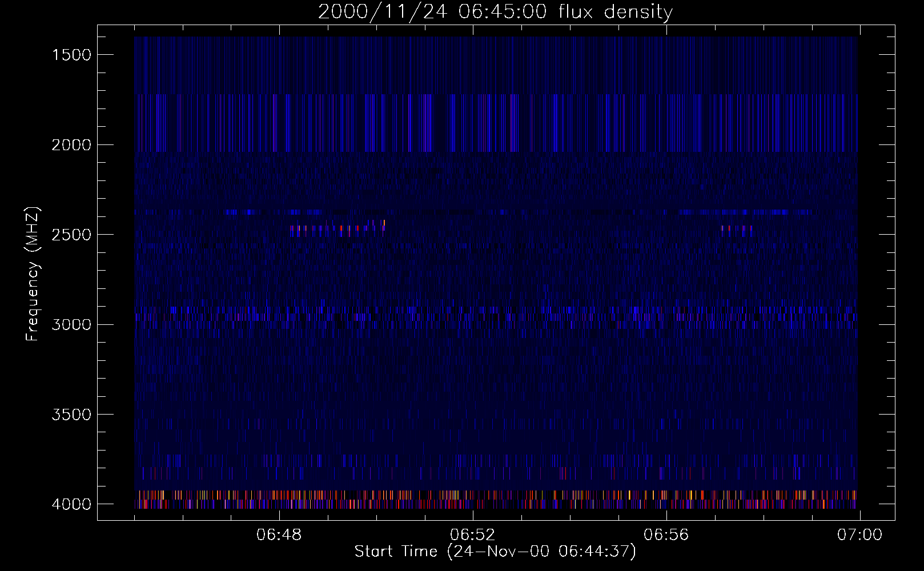Click the short red burst near 2500 MHz around 06:57

point(737,231)
